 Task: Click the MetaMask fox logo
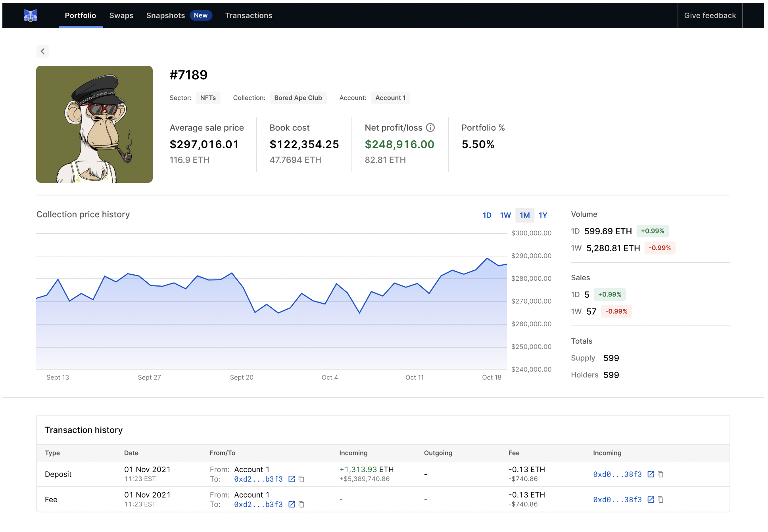[x=31, y=15]
